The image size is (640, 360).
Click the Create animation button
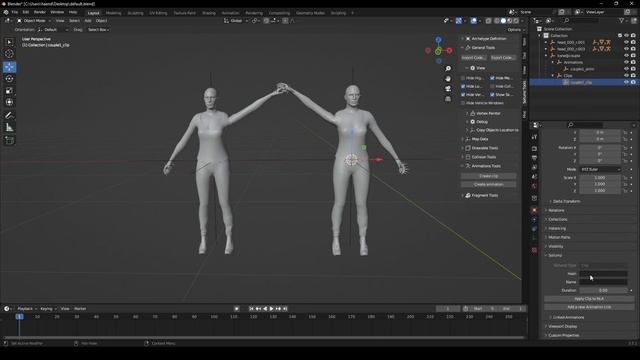click(488, 184)
